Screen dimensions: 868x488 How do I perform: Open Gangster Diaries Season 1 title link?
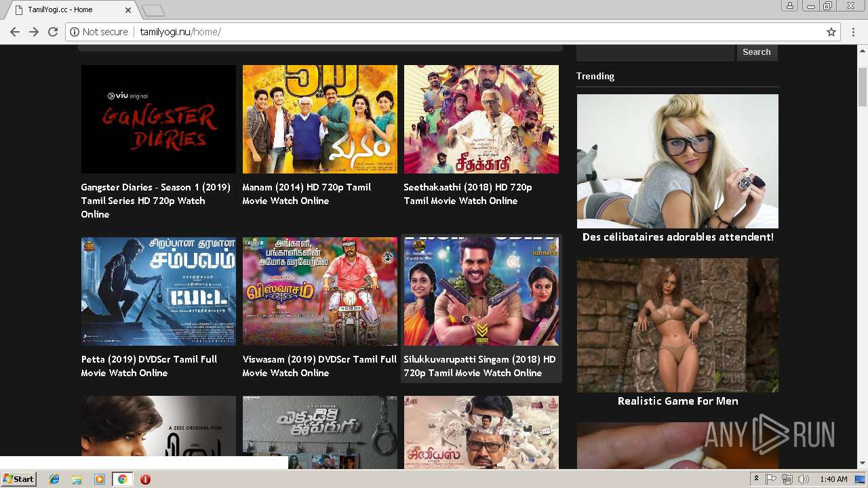pos(156,201)
